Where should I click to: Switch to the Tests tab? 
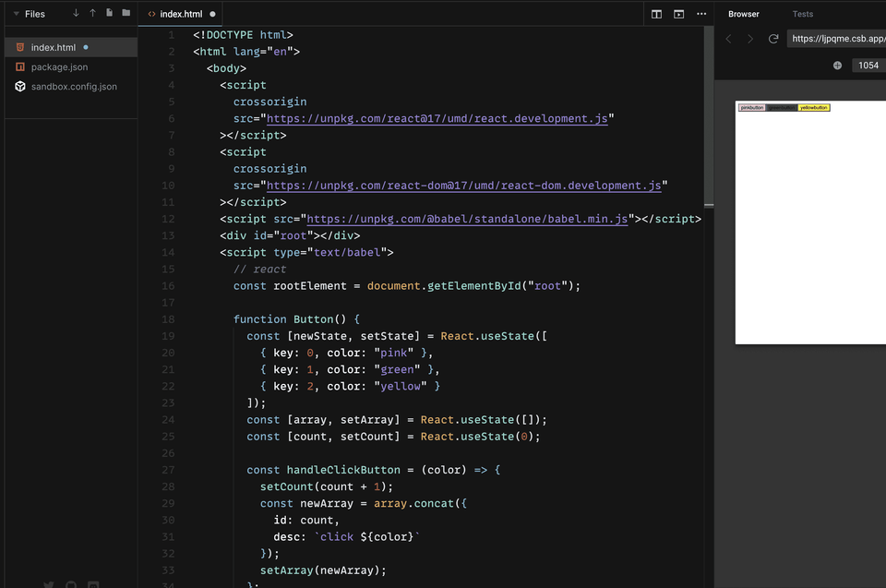[802, 14]
